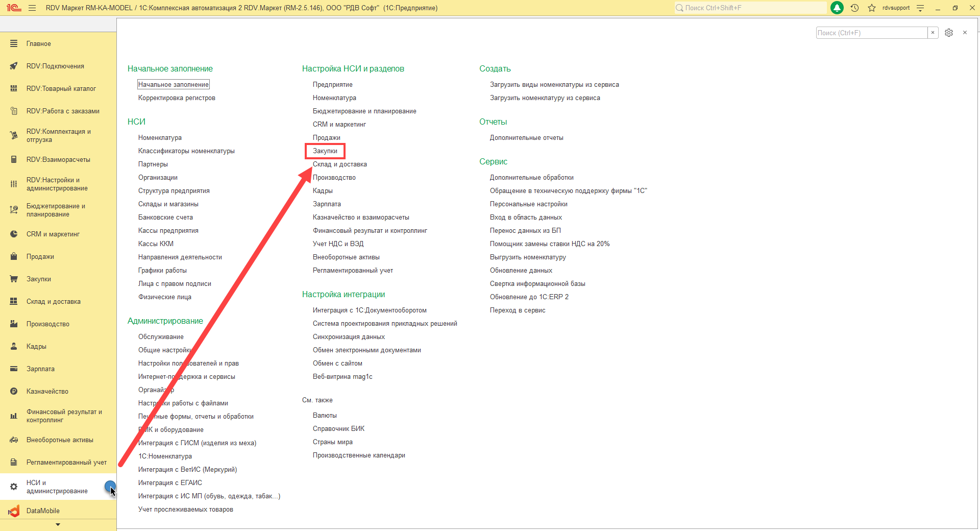The image size is (980, 531).
Task: Open the service menu icon next to rdvsupport
Action: [x=920, y=8]
